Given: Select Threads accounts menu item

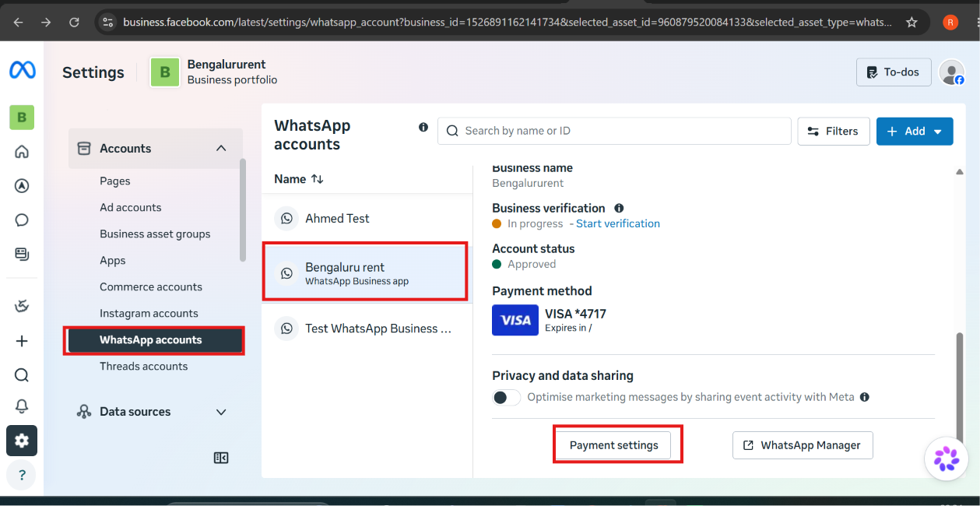Looking at the screenshot, I should tap(143, 367).
